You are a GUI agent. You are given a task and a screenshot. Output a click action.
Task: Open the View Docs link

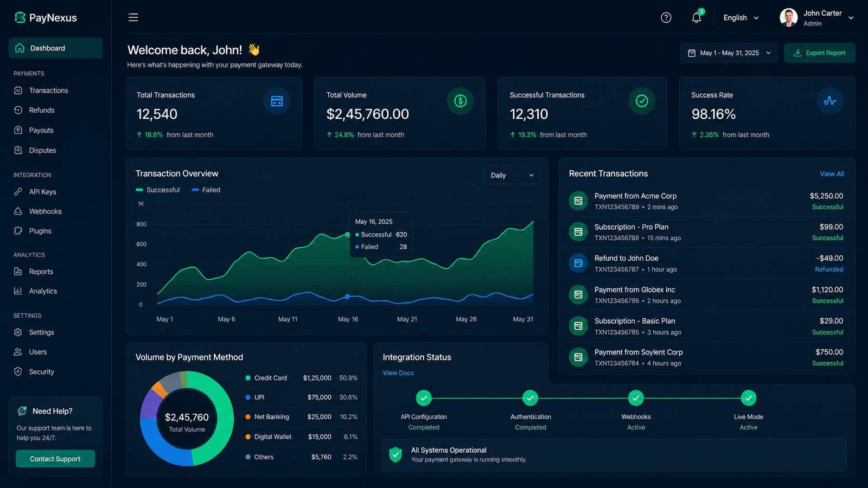[x=398, y=373]
